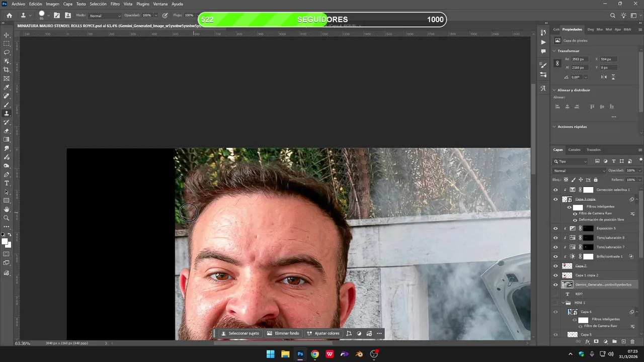Click the Eliminar fondo button
This screenshot has height=362, width=644.
point(283,333)
